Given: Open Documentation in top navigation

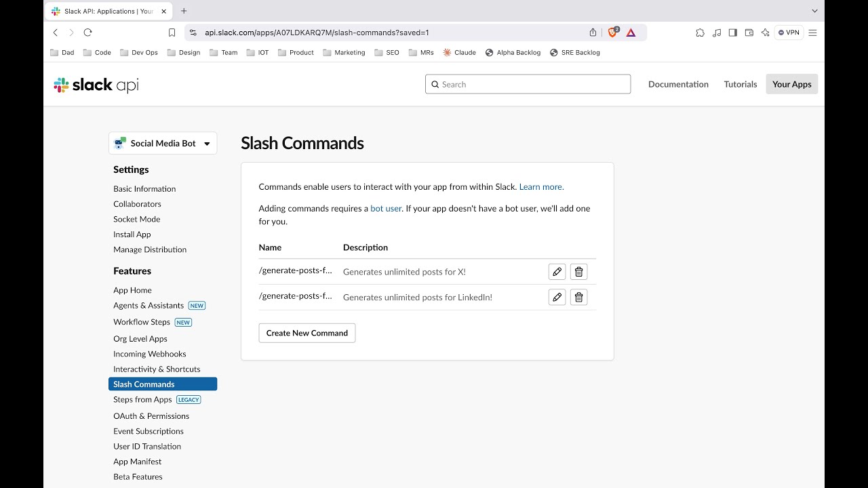Looking at the screenshot, I should [x=678, y=84].
